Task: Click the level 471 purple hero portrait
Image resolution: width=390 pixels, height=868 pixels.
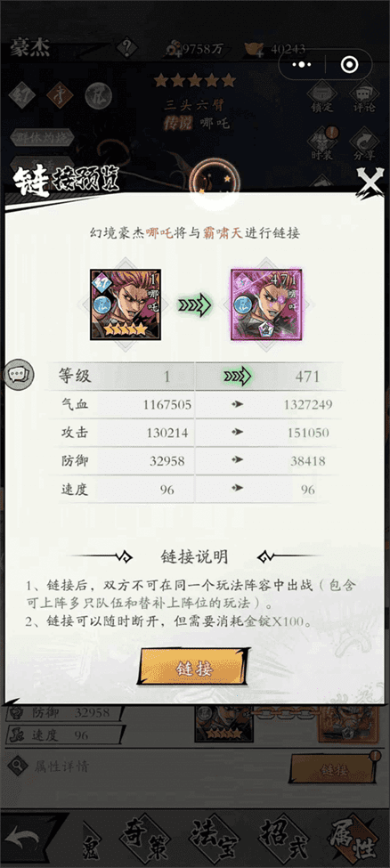Action: (x=266, y=304)
